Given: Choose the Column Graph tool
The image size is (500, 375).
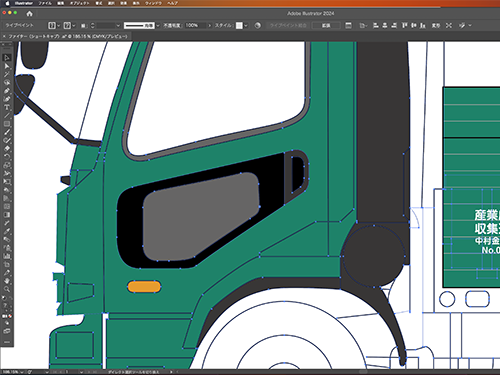Looking at the screenshot, I should pyautogui.click(x=7, y=256).
